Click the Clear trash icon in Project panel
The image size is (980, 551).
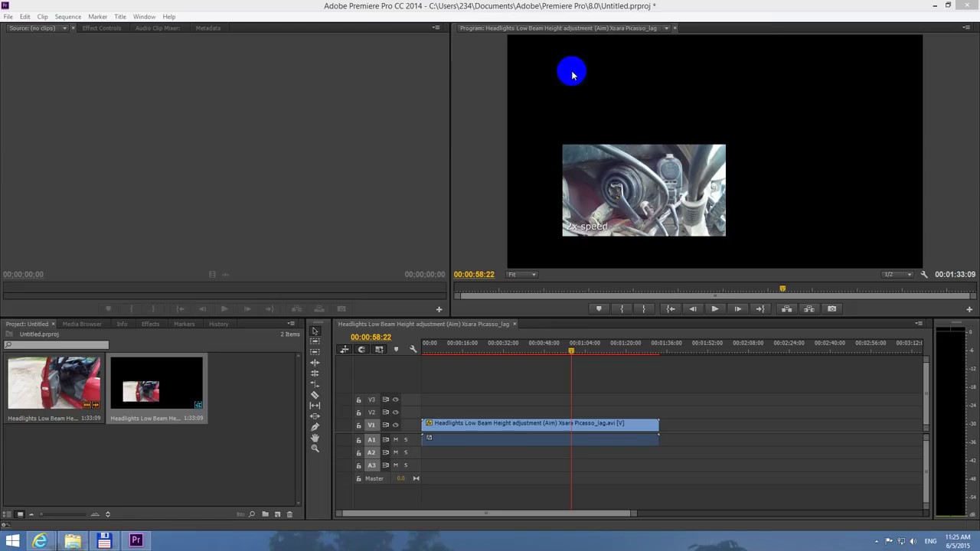[x=289, y=514]
